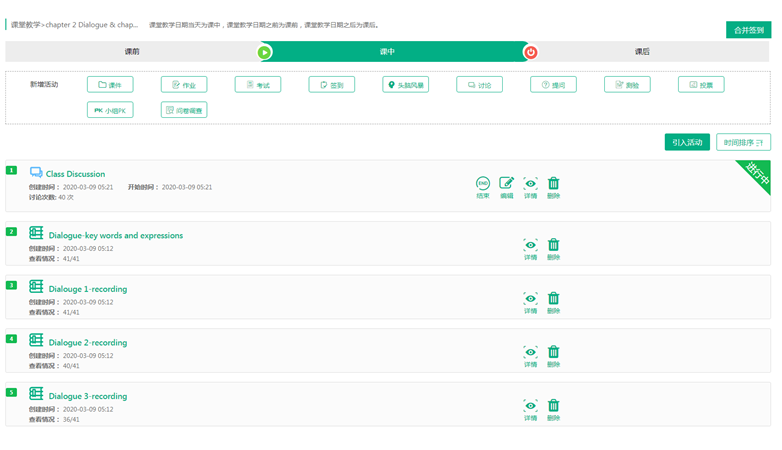Switch to the 课后 tab
Viewport: 782px width, 450px height.
point(642,51)
